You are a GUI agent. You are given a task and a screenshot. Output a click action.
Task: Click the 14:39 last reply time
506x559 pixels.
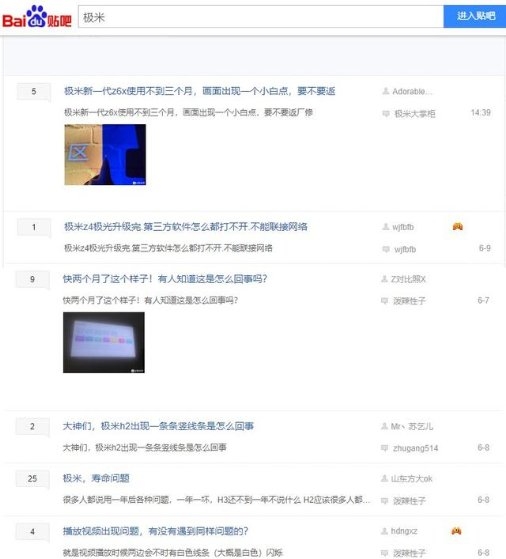point(481,113)
